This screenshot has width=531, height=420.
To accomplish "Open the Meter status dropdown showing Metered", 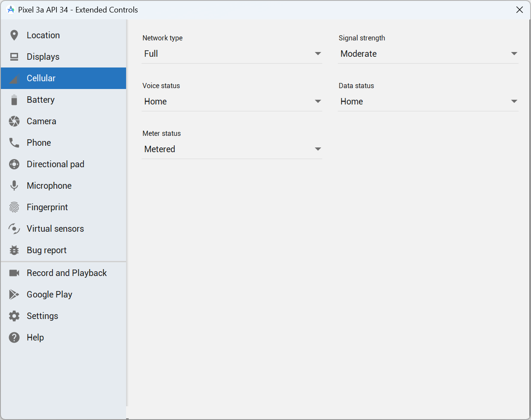I will point(232,149).
